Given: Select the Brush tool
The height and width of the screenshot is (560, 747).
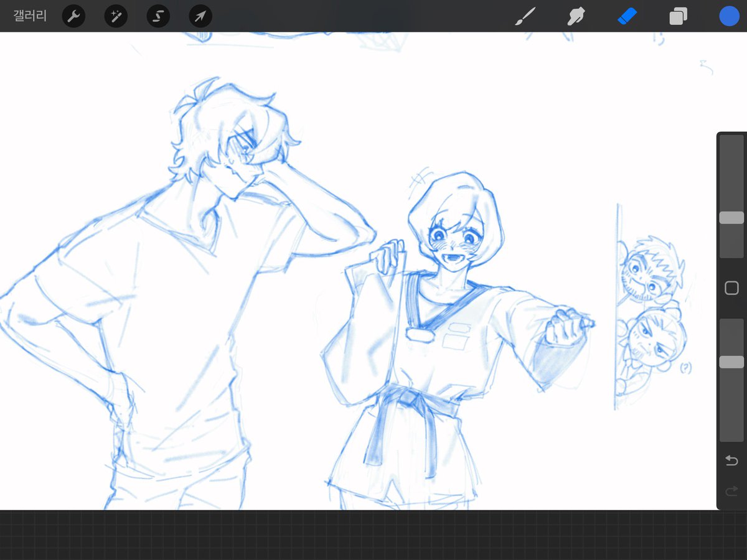Looking at the screenshot, I should [525, 16].
